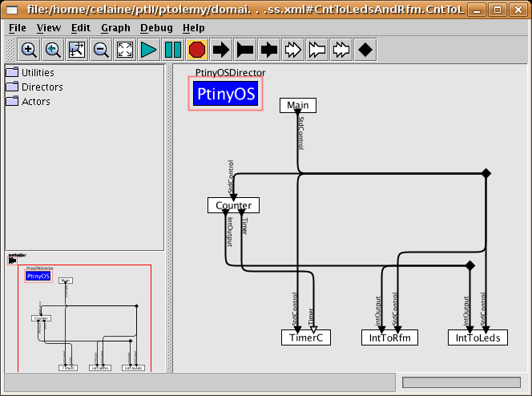The image size is (532, 396).
Task: Close the window
Action: (518, 10)
